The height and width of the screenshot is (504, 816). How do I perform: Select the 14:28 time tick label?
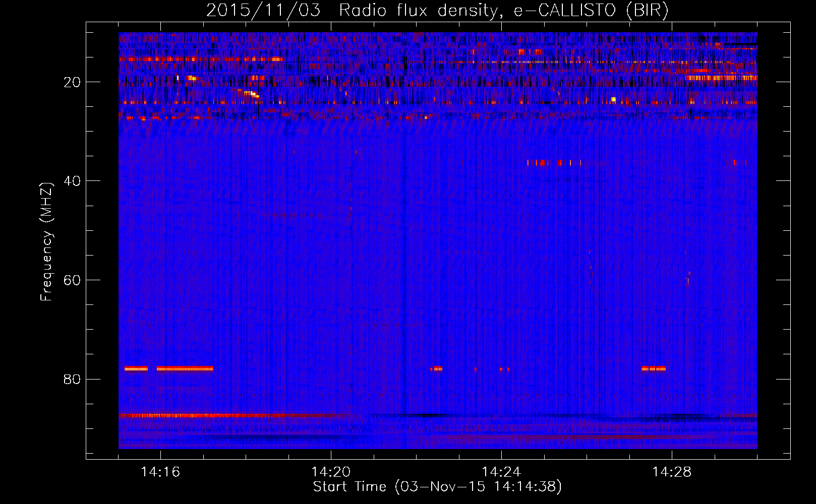[x=672, y=472]
